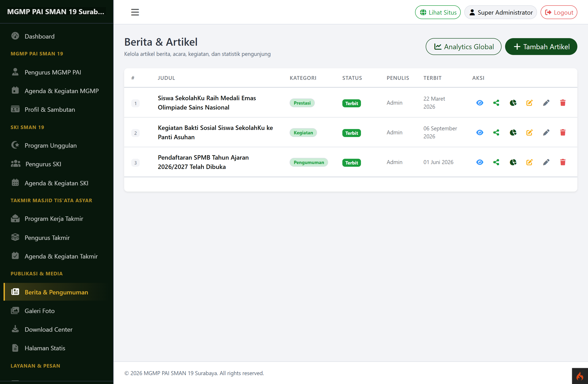This screenshot has height=384, width=588.
Task: Click the flame debug icon in the corner
Action: point(580,376)
